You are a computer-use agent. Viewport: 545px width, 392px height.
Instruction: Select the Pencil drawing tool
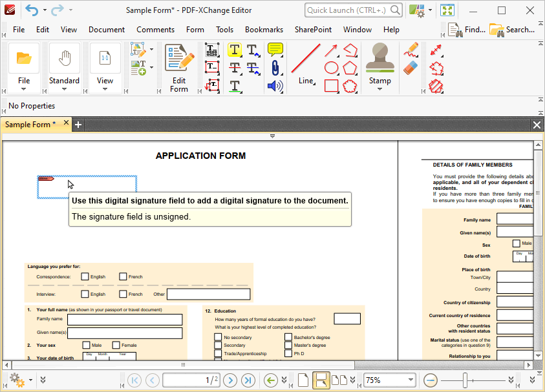[411, 50]
